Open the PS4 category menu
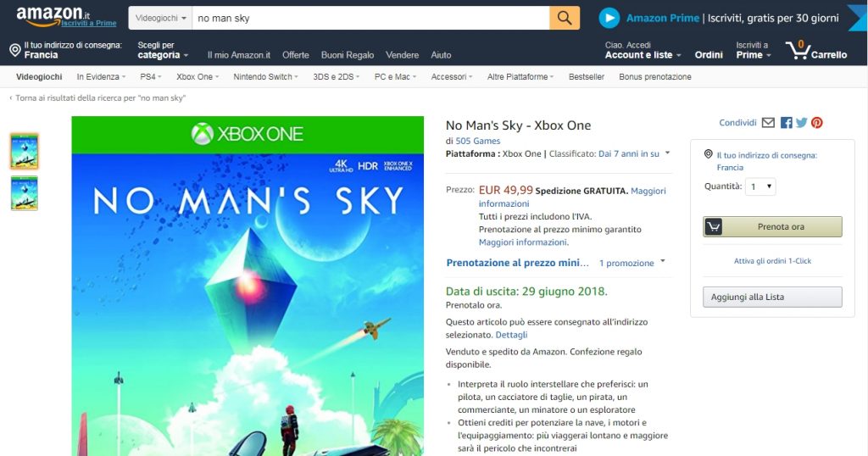 [x=151, y=77]
